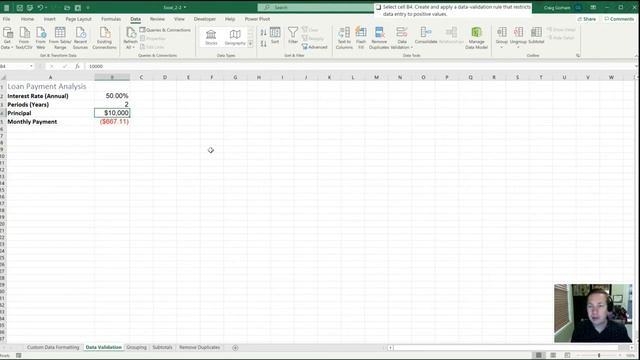Click the formula bar showing 10000
The width and height of the screenshot is (640, 360).
point(359,66)
